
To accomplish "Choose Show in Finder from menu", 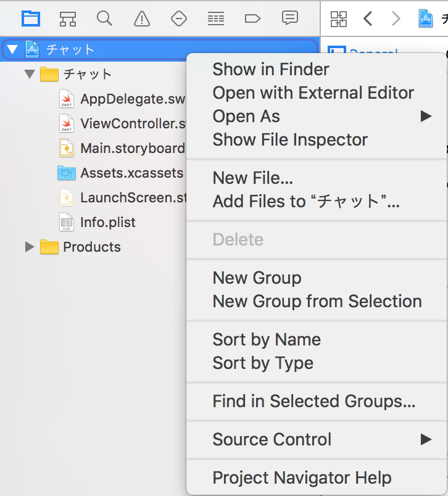I will click(x=271, y=69).
